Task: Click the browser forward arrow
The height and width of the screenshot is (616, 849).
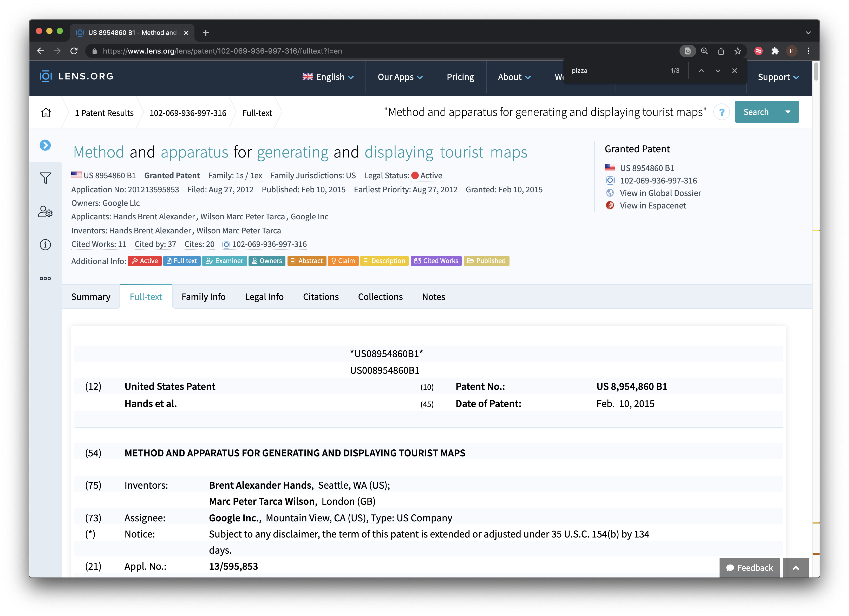Action: [x=57, y=51]
